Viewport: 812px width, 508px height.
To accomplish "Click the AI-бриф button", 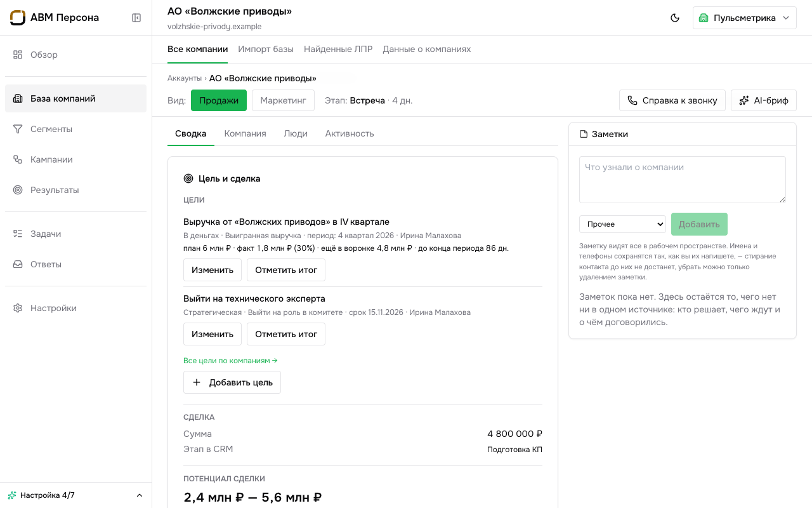I will 764,100.
